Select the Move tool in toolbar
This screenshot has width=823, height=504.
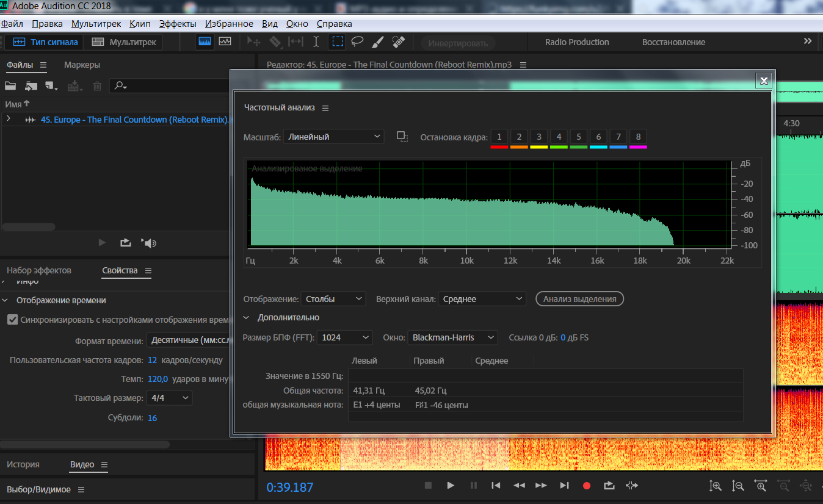pyautogui.click(x=254, y=42)
